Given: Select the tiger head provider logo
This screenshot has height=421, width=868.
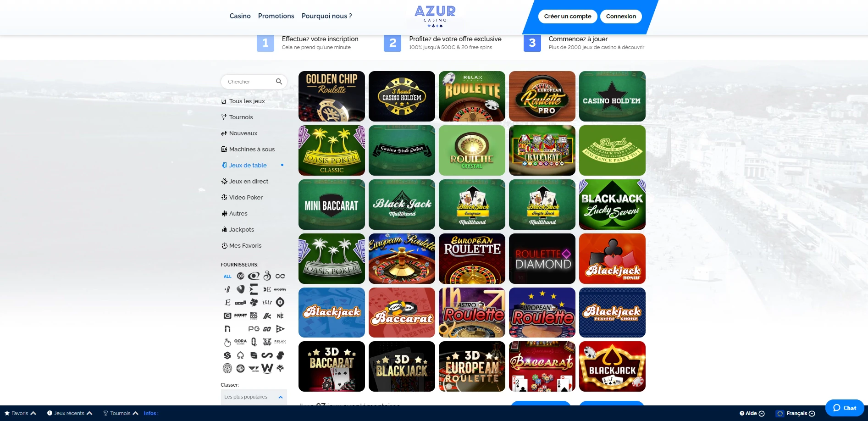Looking at the screenshot, I should point(267,342).
